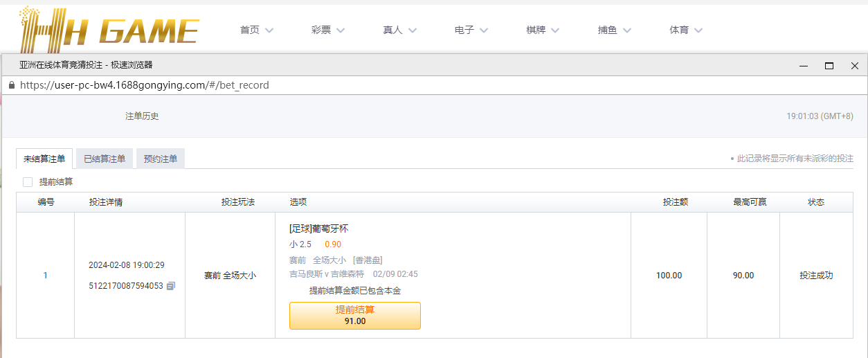Screen dimensions: 868x358
Task: Open the 体育 menu
Action: tap(679, 30)
